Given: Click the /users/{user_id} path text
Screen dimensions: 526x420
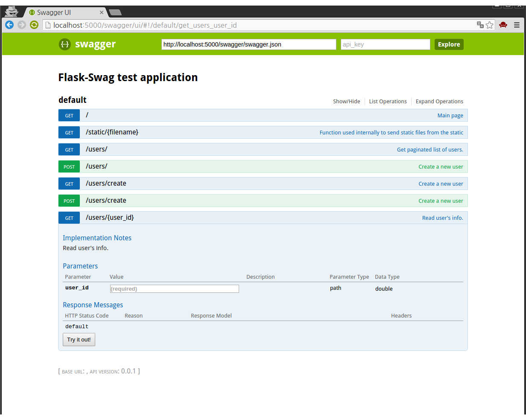Looking at the screenshot, I should [110, 218].
